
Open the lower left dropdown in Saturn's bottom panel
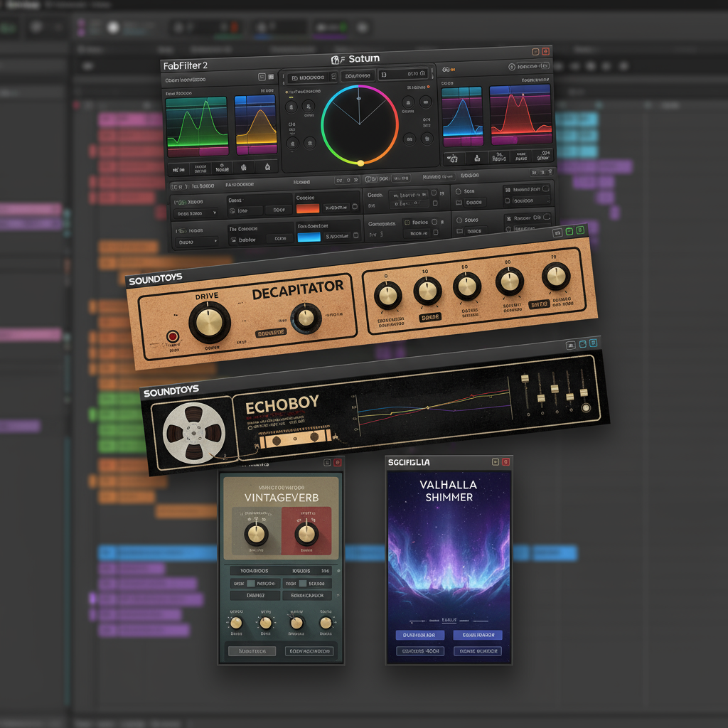tap(197, 242)
